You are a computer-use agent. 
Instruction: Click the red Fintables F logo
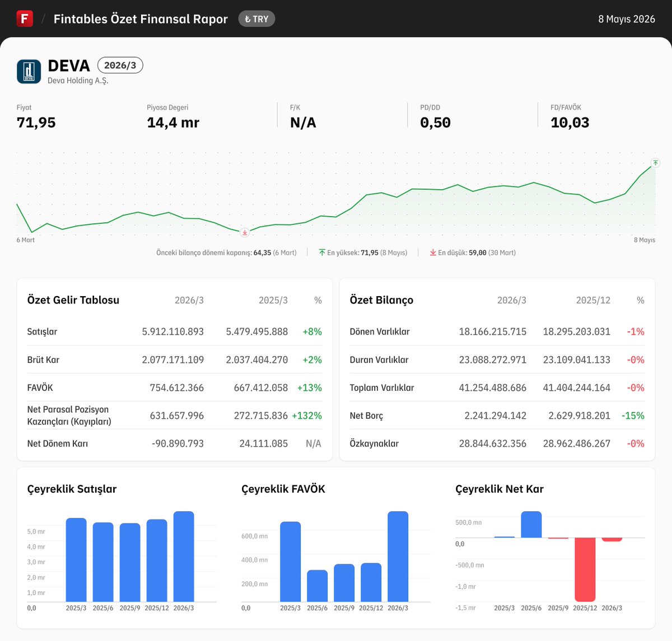(x=25, y=18)
